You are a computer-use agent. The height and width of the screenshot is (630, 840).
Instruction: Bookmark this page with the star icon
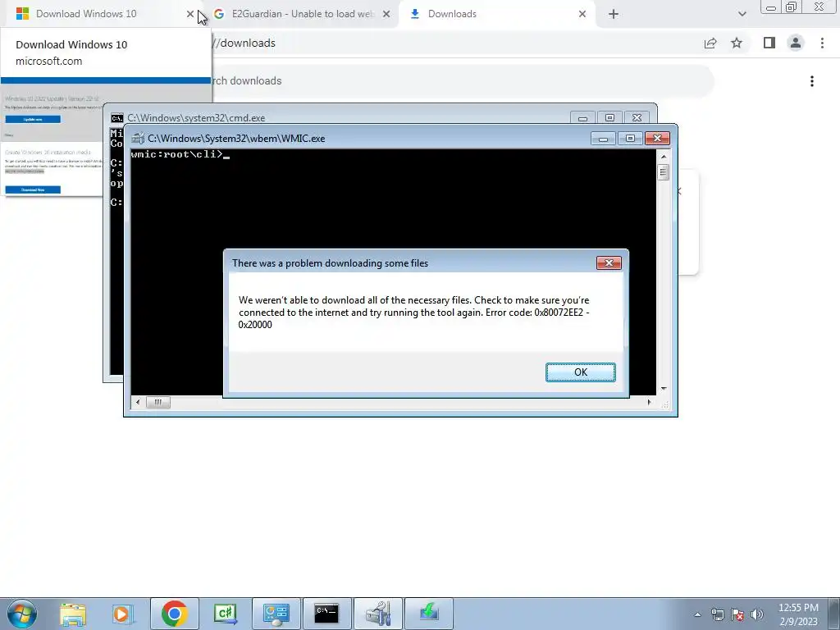[737, 43]
